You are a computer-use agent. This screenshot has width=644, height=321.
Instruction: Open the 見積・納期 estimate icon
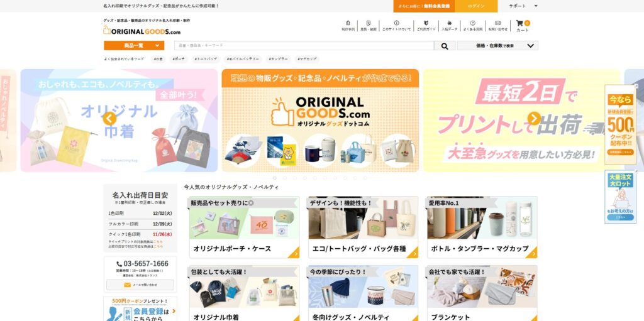pos(368,26)
